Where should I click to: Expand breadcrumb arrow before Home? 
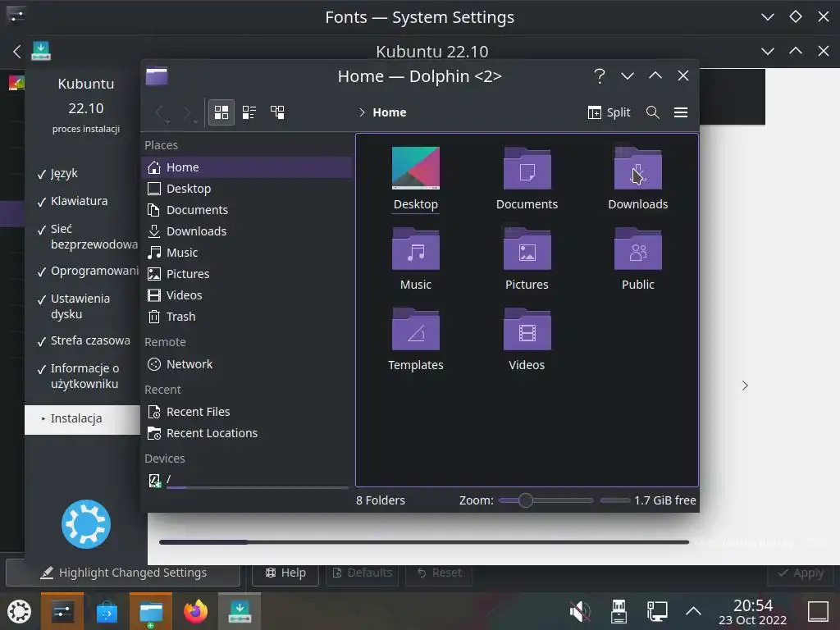coord(362,112)
